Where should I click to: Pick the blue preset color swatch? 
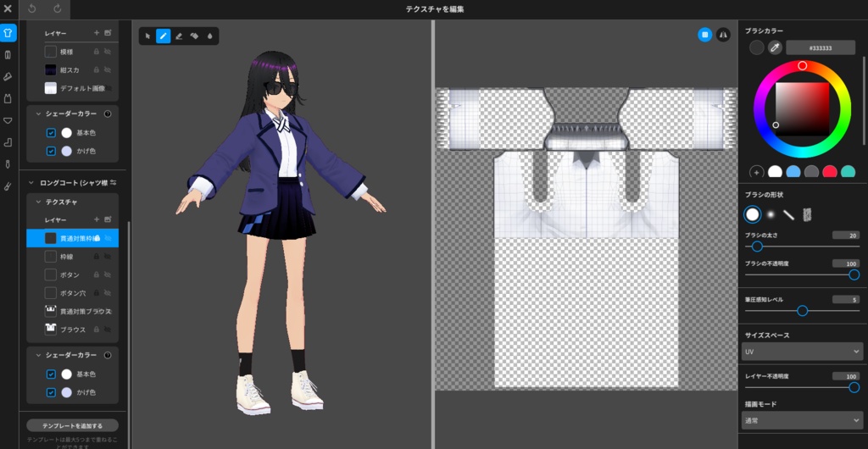[x=793, y=171]
